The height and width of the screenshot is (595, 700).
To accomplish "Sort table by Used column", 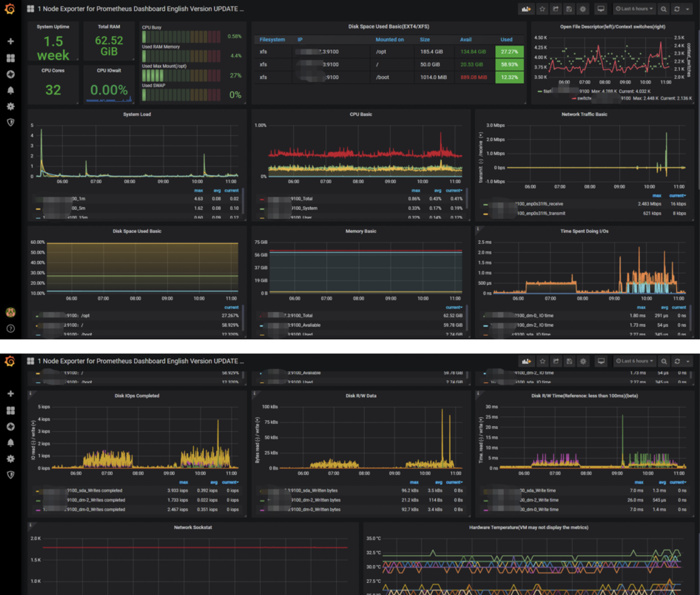I will click(506, 40).
